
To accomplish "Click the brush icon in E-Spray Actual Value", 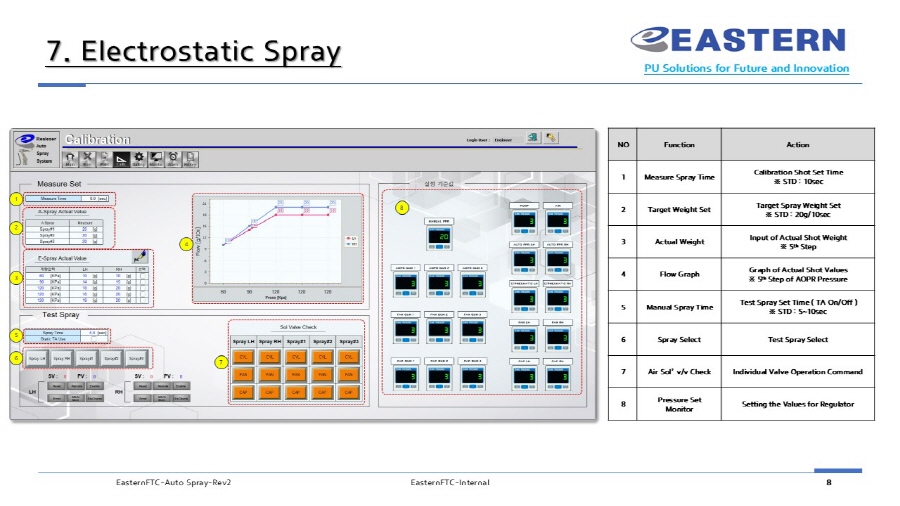I will pos(139,256).
